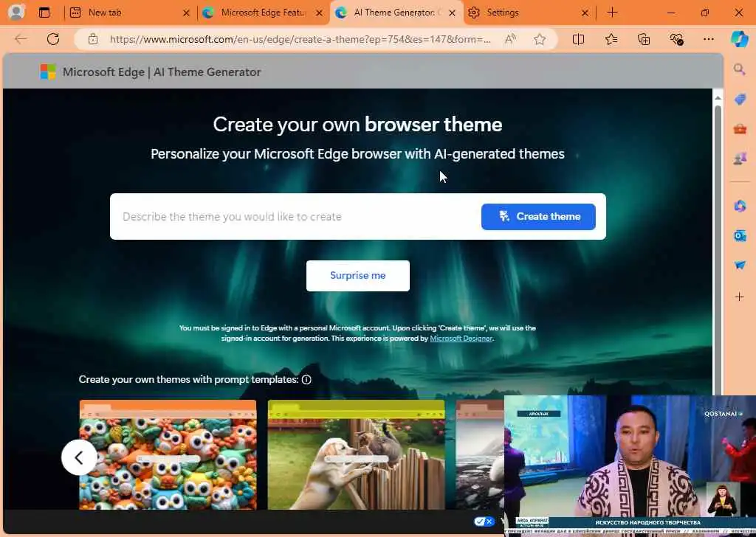Click the picture-in-picture video overlay
756x537 pixels.
tap(630, 465)
